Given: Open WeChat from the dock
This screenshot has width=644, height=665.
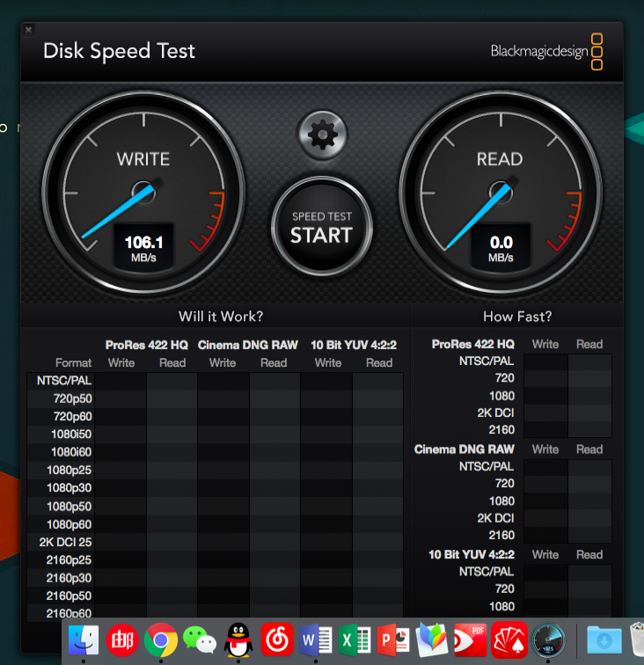Looking at the screenshot, I should [200, 640].
